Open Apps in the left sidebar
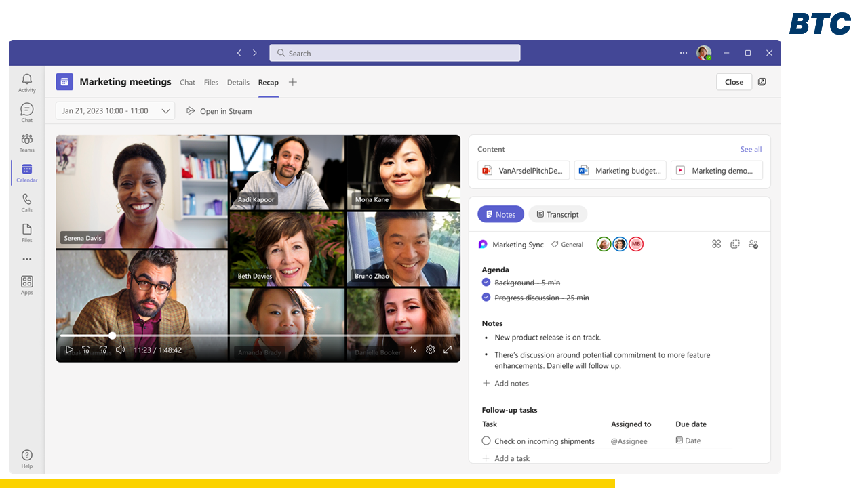 pos(27,285)
